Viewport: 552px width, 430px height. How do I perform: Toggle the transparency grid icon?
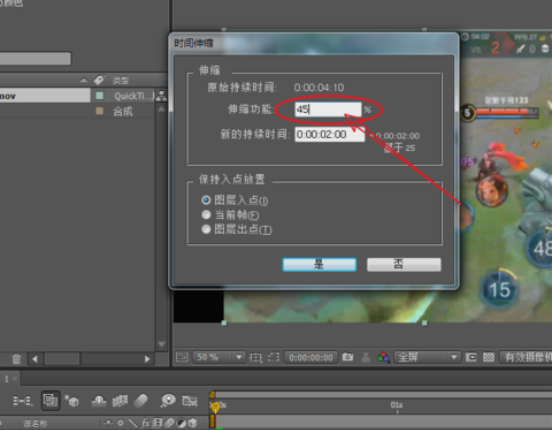tap(488, 357)
